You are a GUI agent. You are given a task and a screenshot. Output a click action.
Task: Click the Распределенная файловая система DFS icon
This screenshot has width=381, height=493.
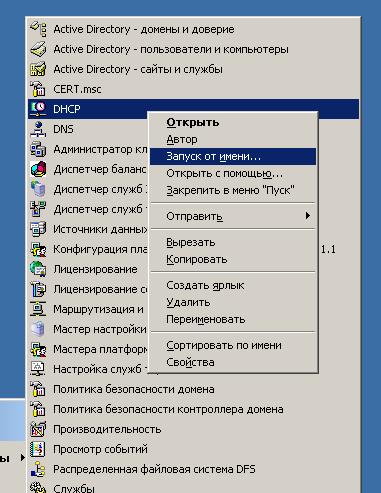(38, 469)
